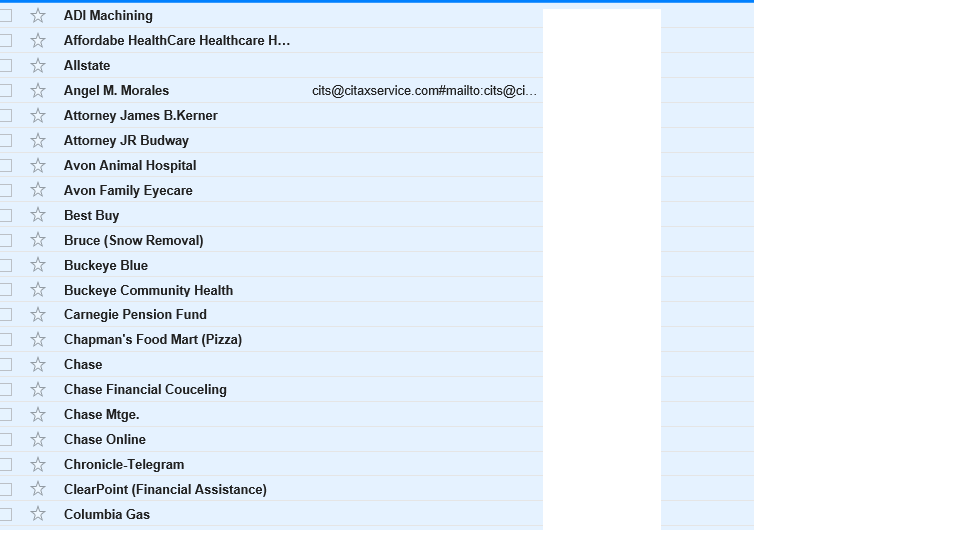Viewport: 960px width, 540px height.
Task: Star the Avon Family Eyecare contact
Action: click(38, 190)
